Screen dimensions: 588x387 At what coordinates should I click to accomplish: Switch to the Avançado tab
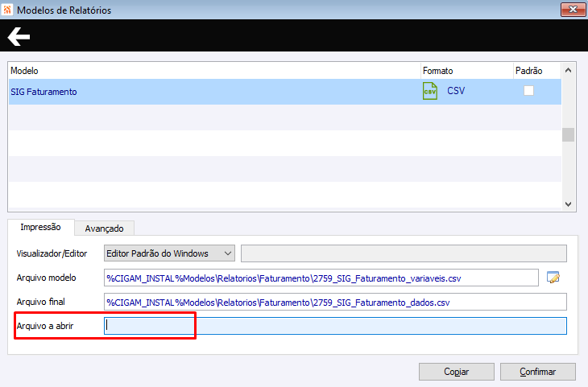[104, 228]
